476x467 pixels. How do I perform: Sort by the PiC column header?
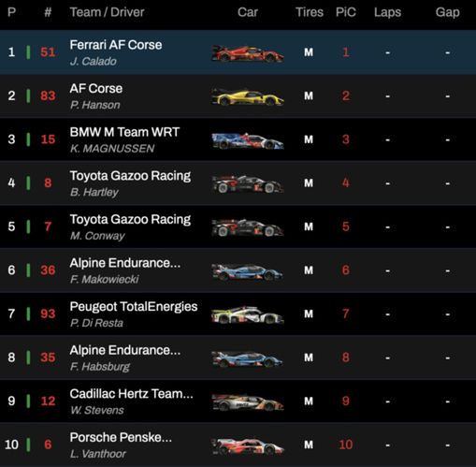[x=346, y=12]
